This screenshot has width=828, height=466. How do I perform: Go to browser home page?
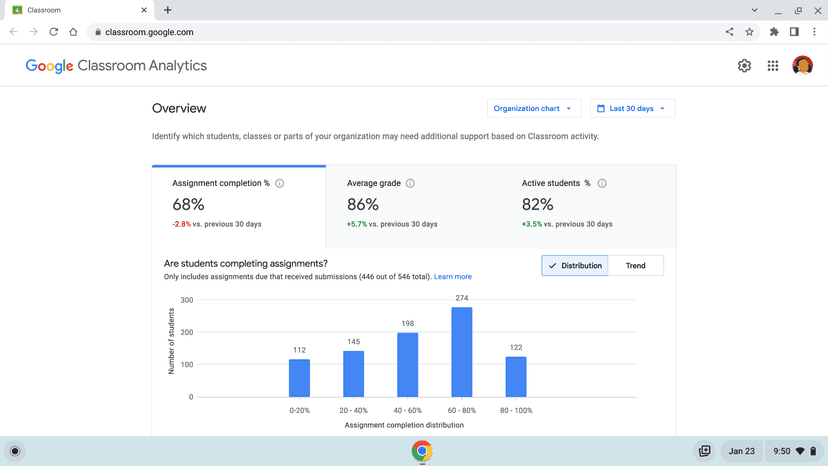[x=73, y=32]
